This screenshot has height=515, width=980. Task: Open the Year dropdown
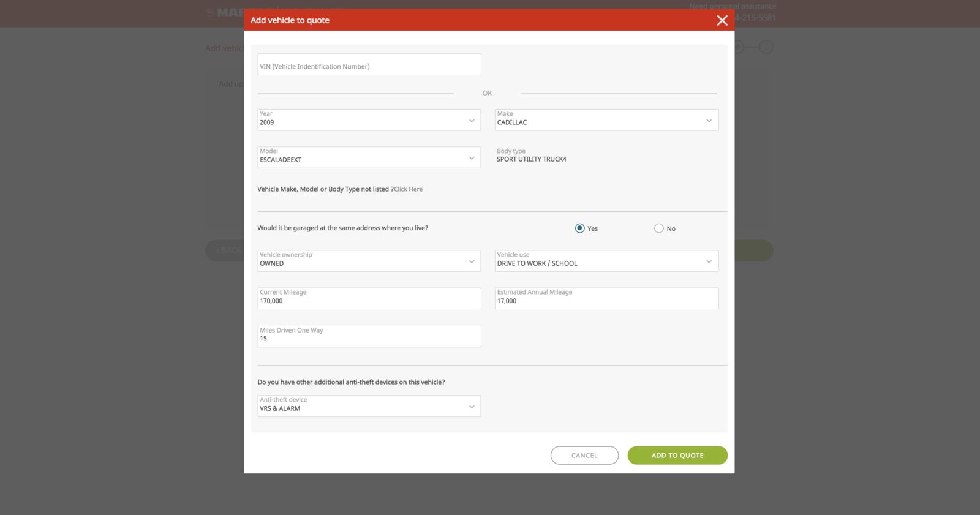(x=369, y=120)
